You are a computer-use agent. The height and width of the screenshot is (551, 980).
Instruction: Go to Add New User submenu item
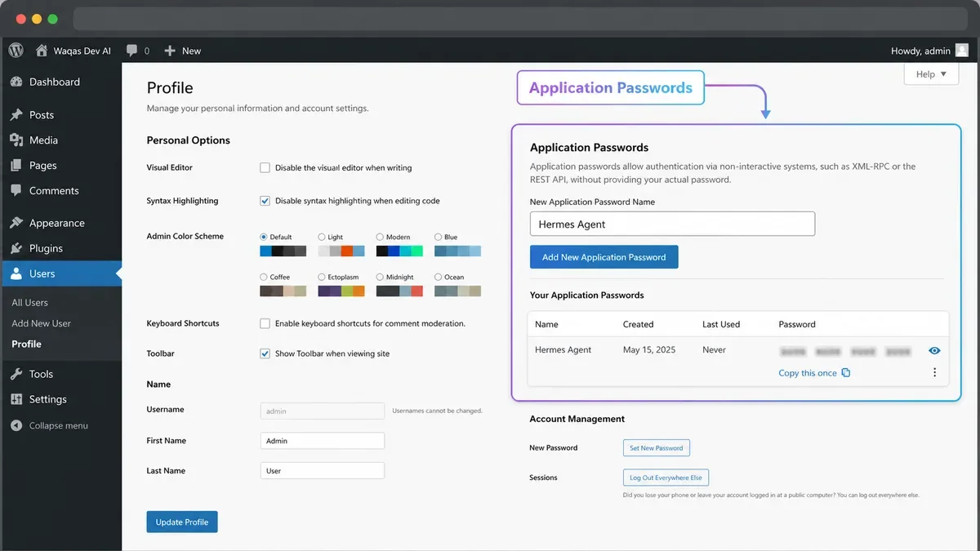(x=41, y=323)
